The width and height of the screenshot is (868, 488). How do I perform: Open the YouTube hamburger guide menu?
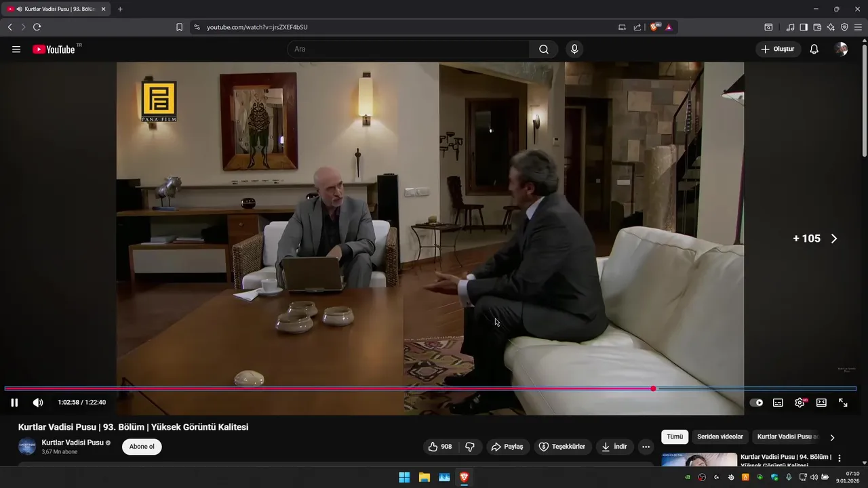tap(16, 49)
